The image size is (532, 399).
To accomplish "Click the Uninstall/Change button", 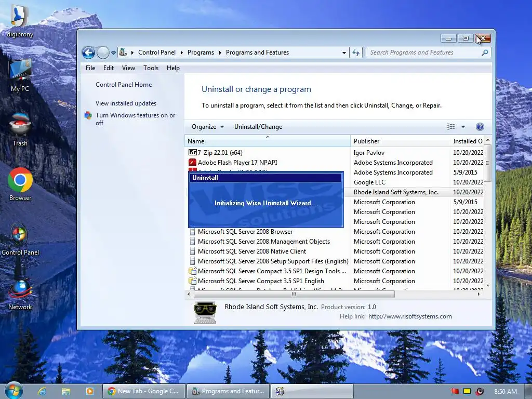I will click(258, 127).
